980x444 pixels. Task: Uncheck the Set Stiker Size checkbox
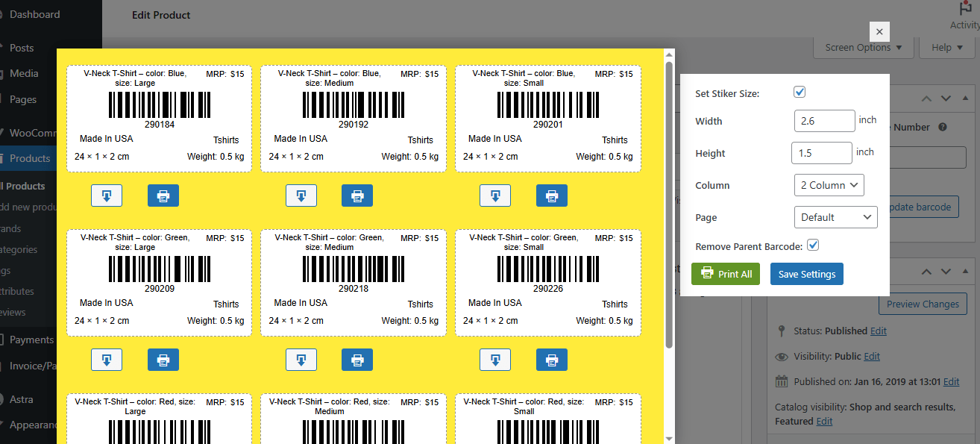pos(799,92)
